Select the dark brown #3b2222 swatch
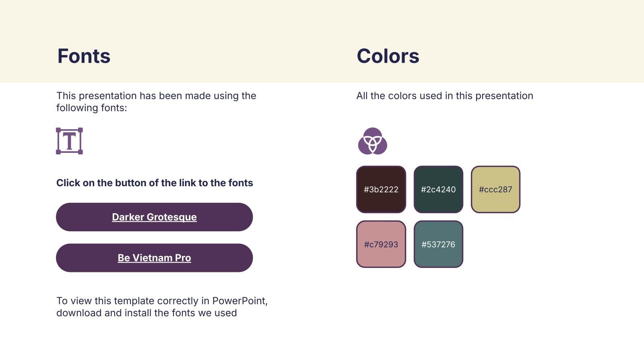 coord(381,189)
